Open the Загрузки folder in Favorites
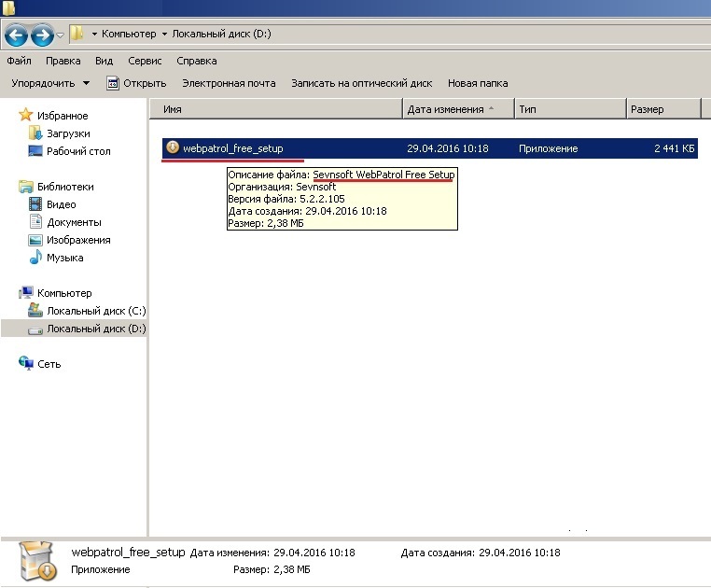 pyautogui.click(x=68, y=133)
